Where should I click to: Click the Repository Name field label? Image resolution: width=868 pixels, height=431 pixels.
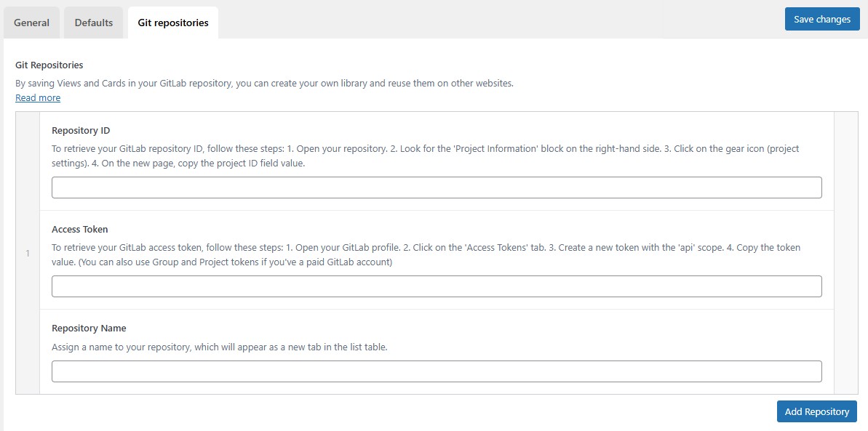(x=89, y=329)
